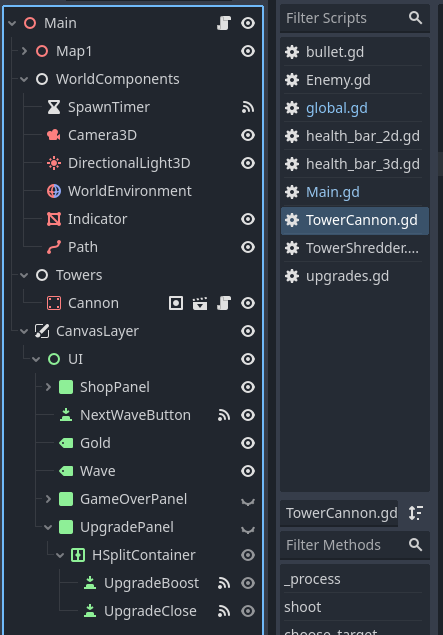Open the Cannon node's scene instance icon
Screen dimensions: 443x635
tap(200, 303)
